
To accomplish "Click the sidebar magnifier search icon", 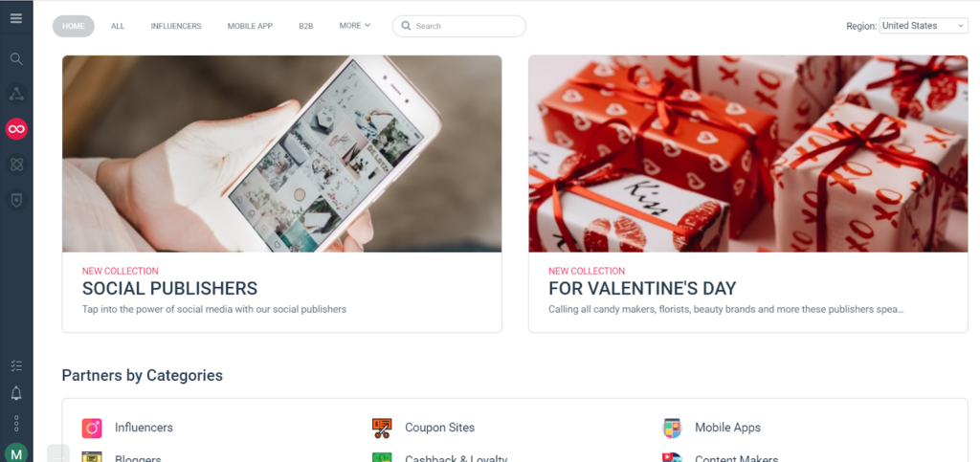I will (x=16, y=58).
